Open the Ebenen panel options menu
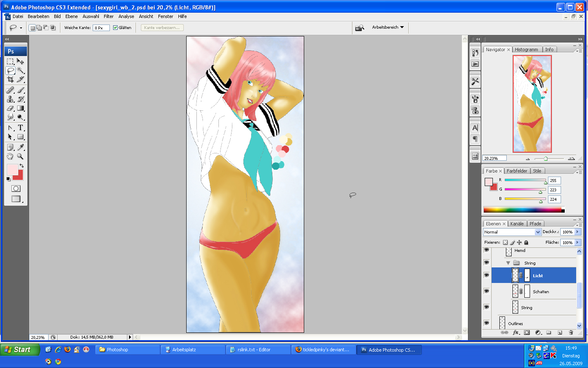 579,225
